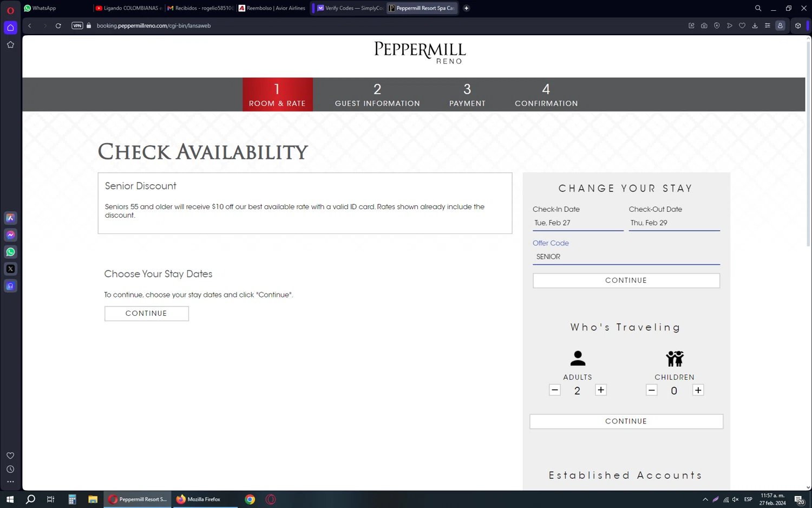This screenshot has height=508, width=812.
Task: Select step 2 Guest Information
Action: [x=377, y=95]
